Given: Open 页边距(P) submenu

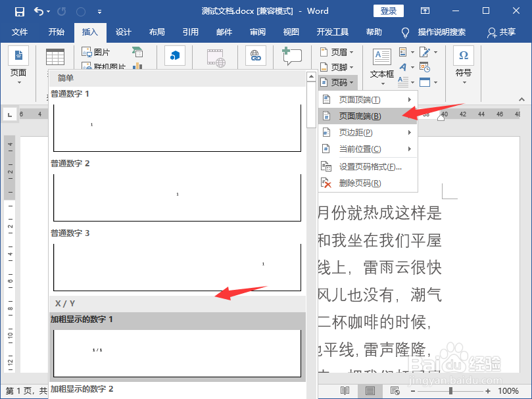Looking at the screenshot, I should [368, 132].
